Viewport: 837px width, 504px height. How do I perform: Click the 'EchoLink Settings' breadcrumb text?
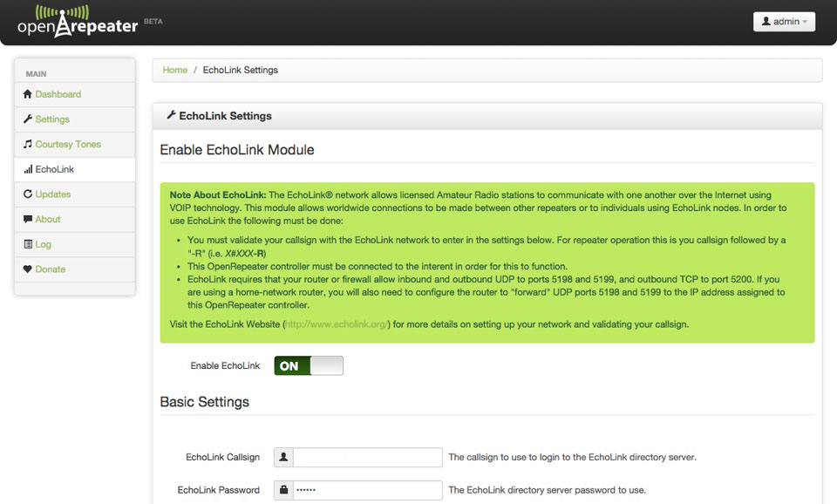tap(241, 70)
